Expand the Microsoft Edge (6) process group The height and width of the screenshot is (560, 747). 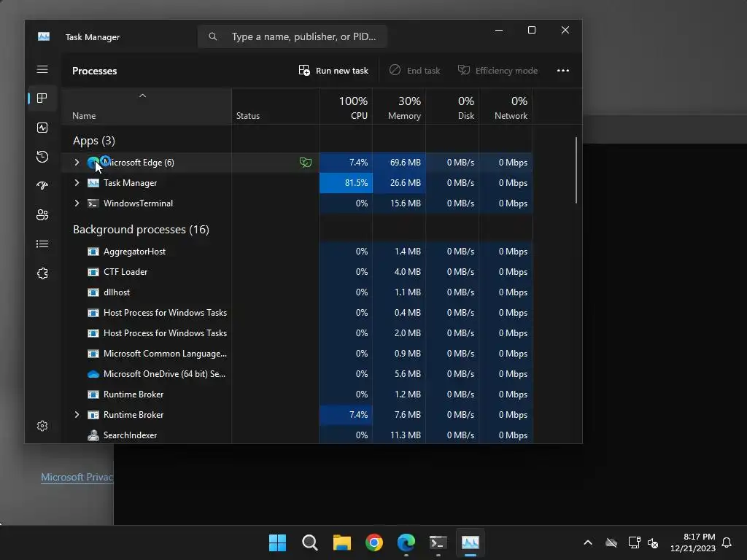tap(77, 163)
